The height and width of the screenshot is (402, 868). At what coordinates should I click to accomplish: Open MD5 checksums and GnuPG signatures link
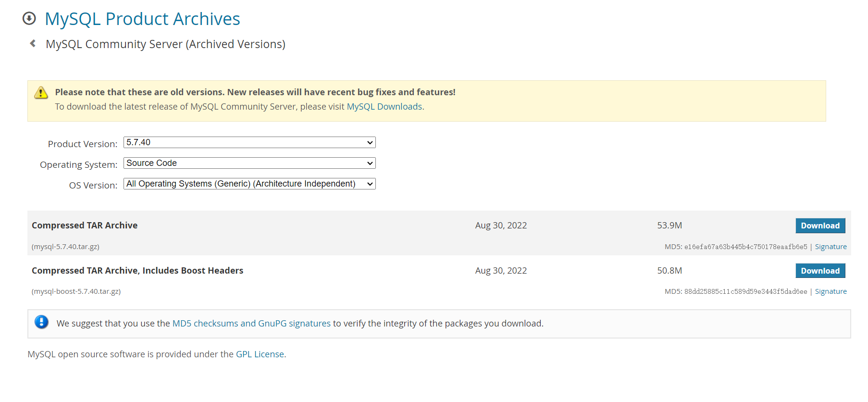point(251,324)
